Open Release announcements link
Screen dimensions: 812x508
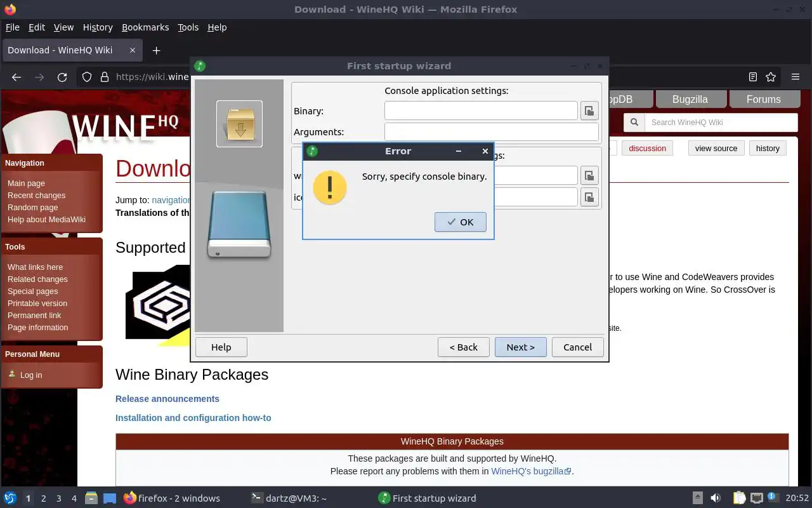[167, 399]
